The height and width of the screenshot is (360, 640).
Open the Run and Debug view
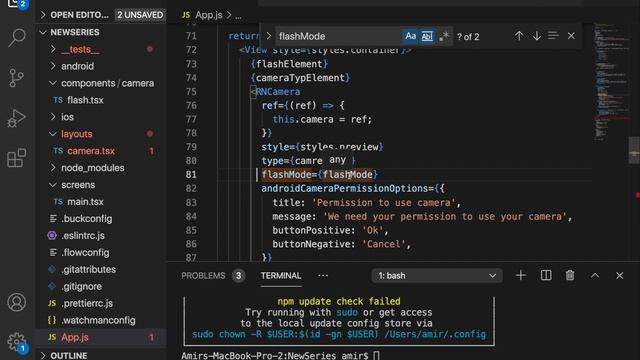pos(17,118)
